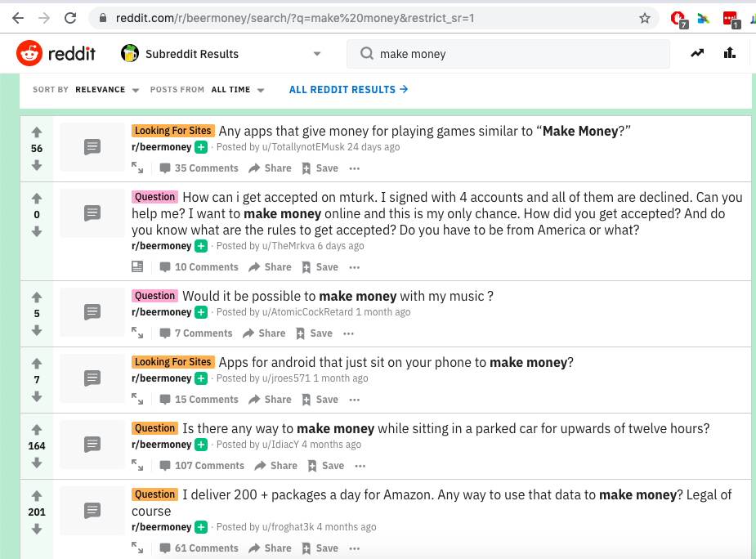
Task: Join r/beermoney from the music post
Action: pos(201,312)
